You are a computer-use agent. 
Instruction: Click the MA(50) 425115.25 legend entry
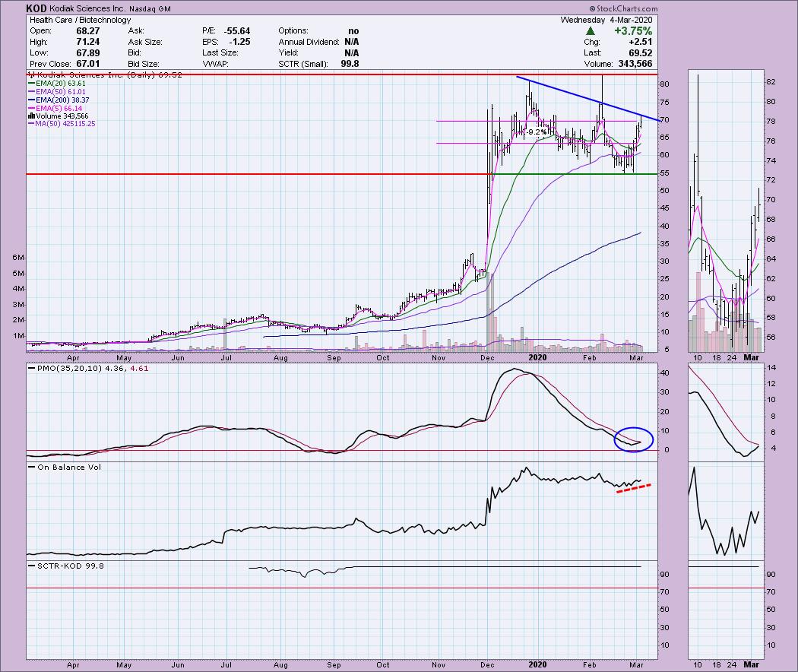pyautogui.click(x=62, y=124)
